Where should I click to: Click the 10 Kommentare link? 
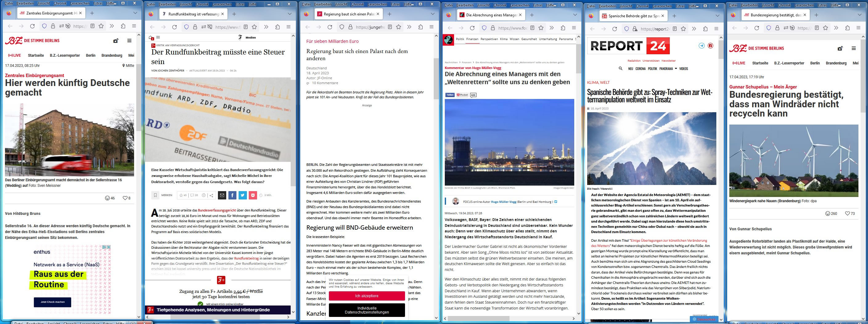(325, 83)
